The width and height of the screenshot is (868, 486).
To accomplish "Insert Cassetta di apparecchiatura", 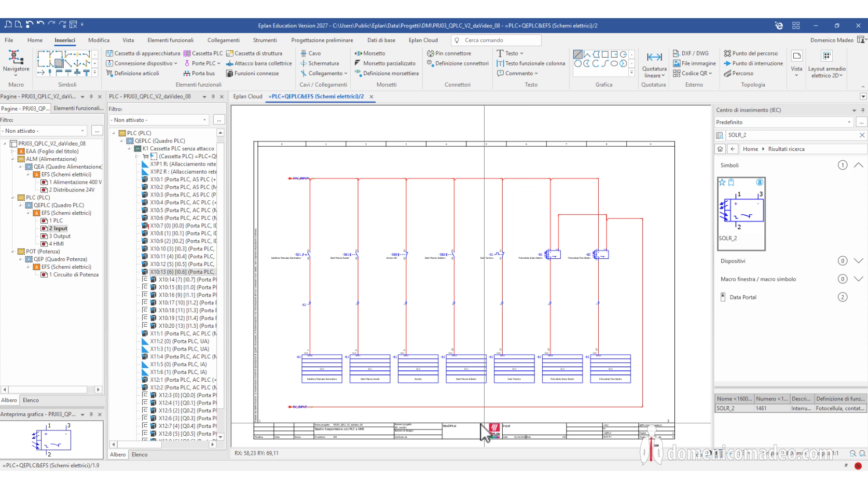I will (143, 53).
